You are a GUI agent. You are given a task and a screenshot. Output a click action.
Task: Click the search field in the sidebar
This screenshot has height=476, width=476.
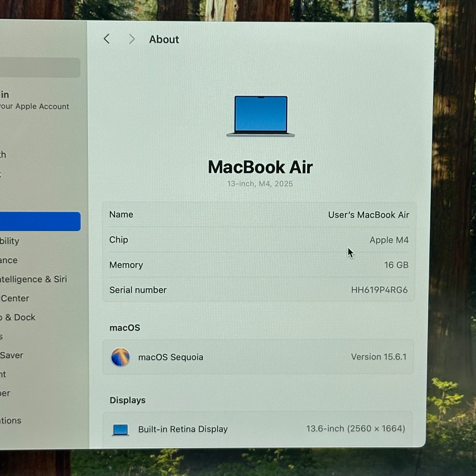pyautogui.click(x=40, y=67)
